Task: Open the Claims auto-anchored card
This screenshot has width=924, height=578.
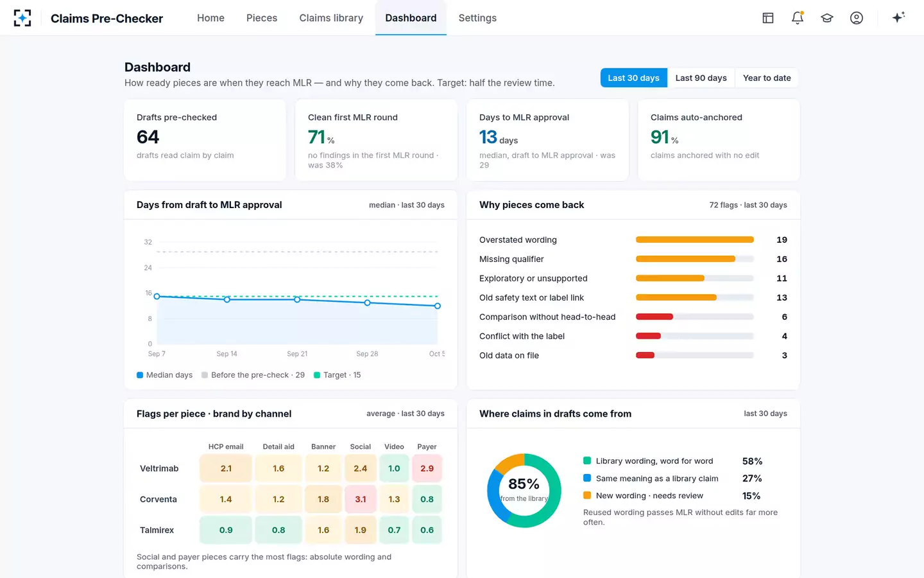Action: [719, 140]
